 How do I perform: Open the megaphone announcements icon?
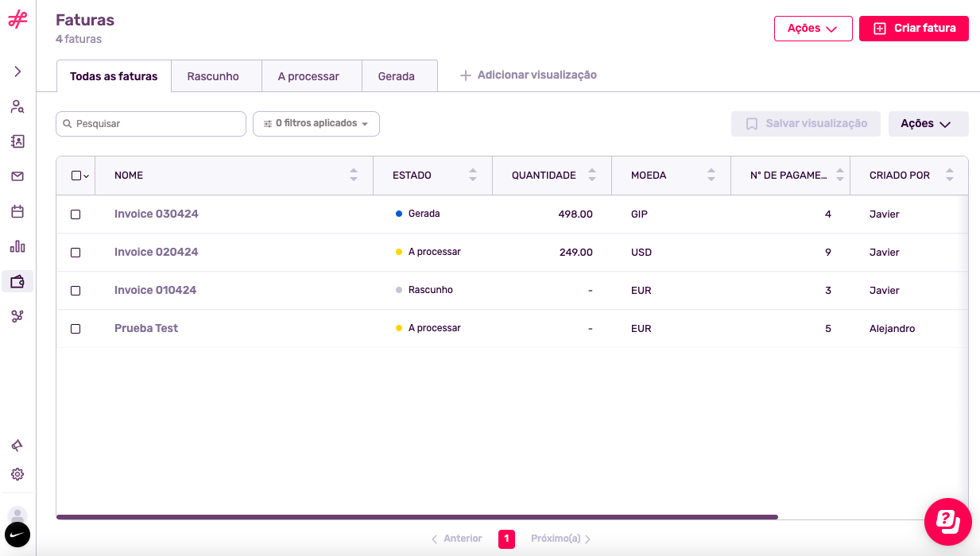coord(17,446)
